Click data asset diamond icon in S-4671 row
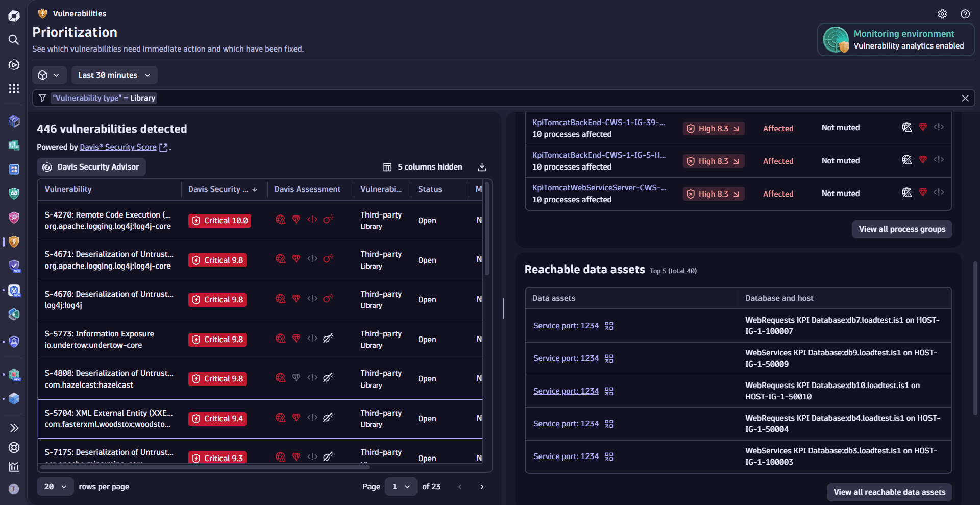 click(x=296, y=259)
